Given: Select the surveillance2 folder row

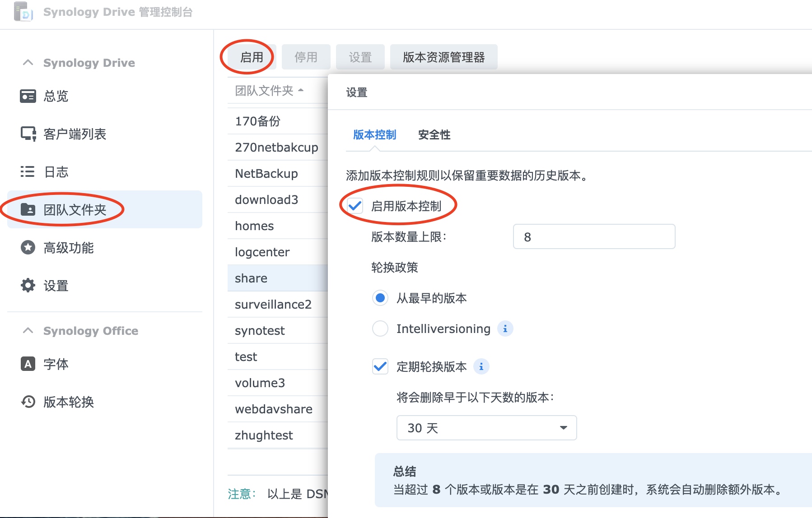Looking at the screenshot, I should (x=277, y=304).
